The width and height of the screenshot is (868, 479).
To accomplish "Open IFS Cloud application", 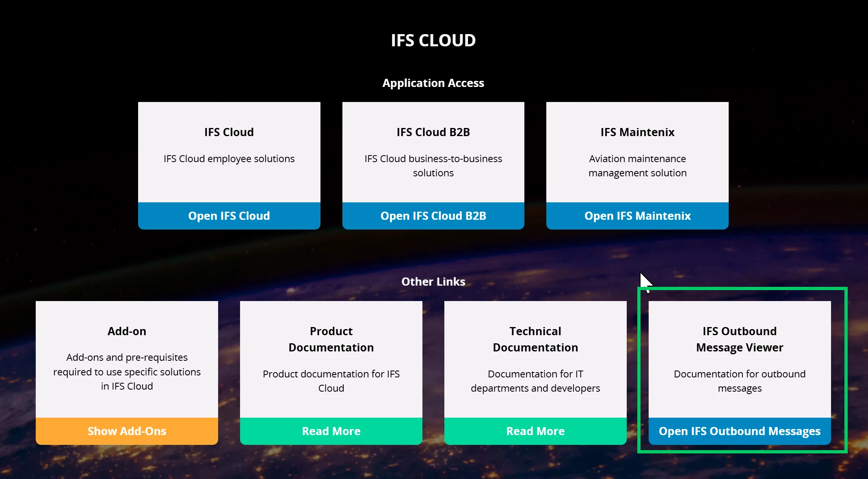I will coord(229,216).
